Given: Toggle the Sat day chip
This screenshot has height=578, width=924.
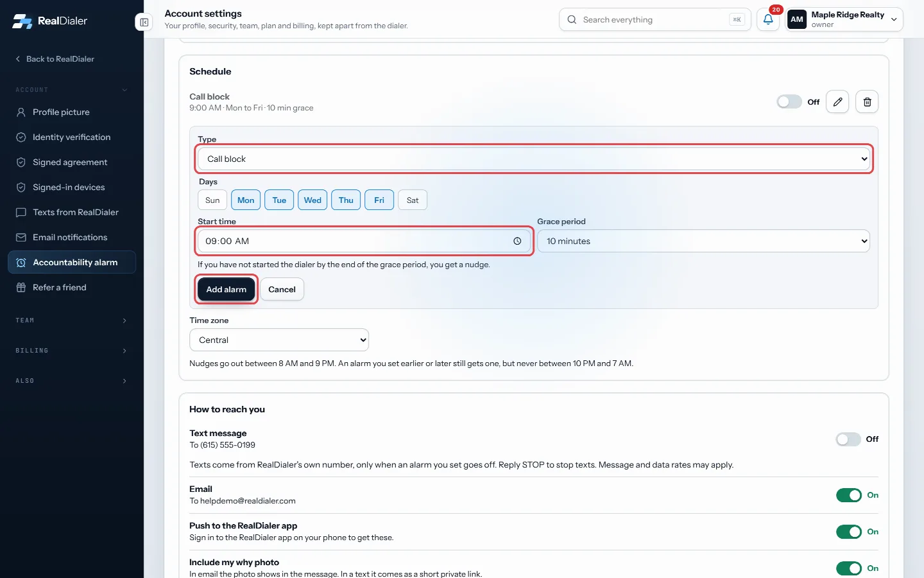Looking at the screenshot, I should (413, 200).
